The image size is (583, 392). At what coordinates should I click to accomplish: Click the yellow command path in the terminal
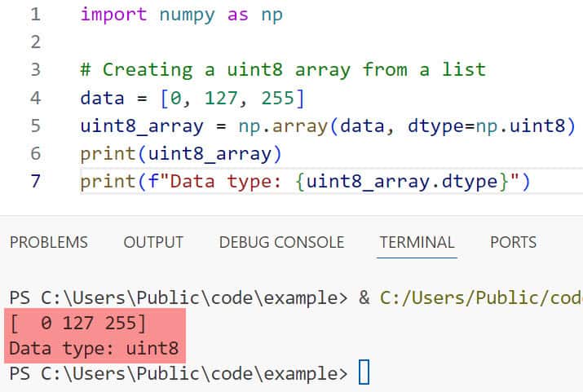coord(481,297)
